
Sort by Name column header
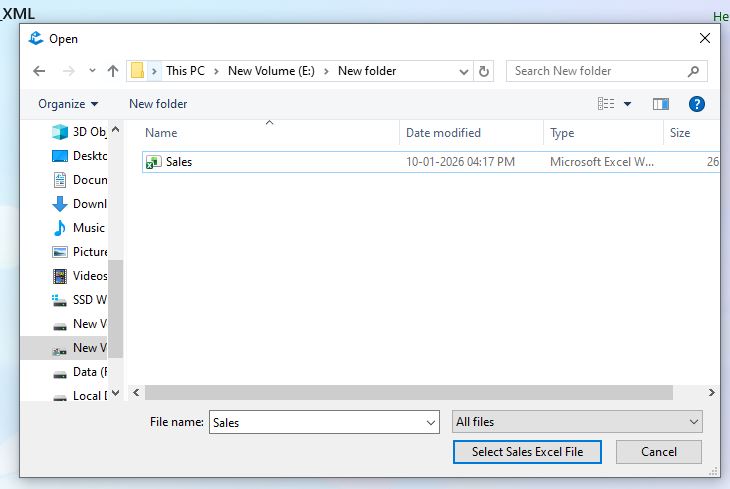[161, 133]
